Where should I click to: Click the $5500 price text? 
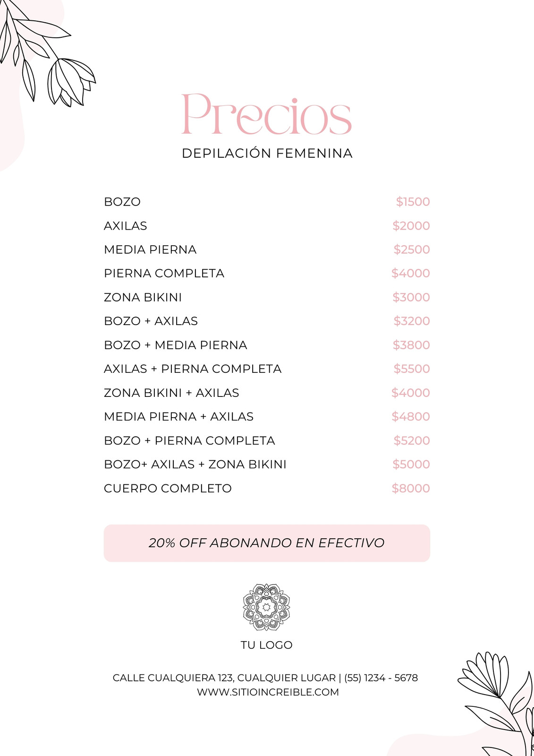click(x=412, y=369)
